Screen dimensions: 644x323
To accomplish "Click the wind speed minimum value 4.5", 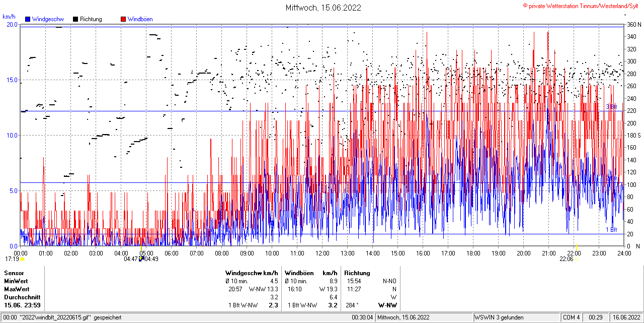I will pos(274,281).
